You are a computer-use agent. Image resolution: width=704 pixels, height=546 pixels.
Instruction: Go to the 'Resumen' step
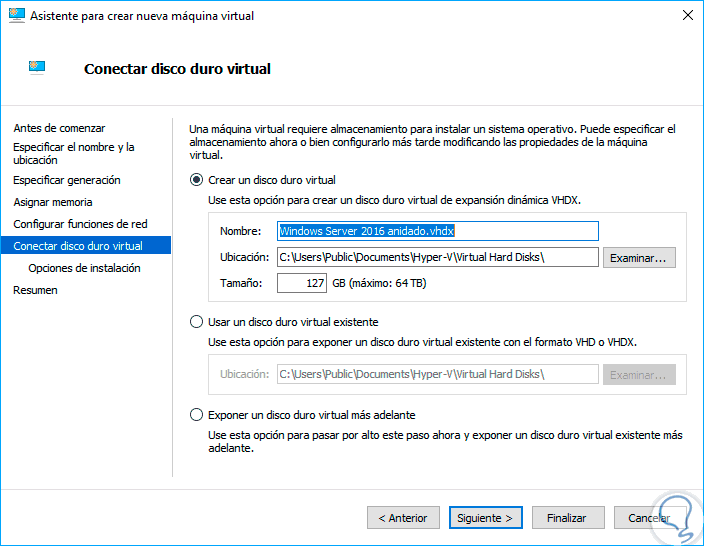coord(35,290)
